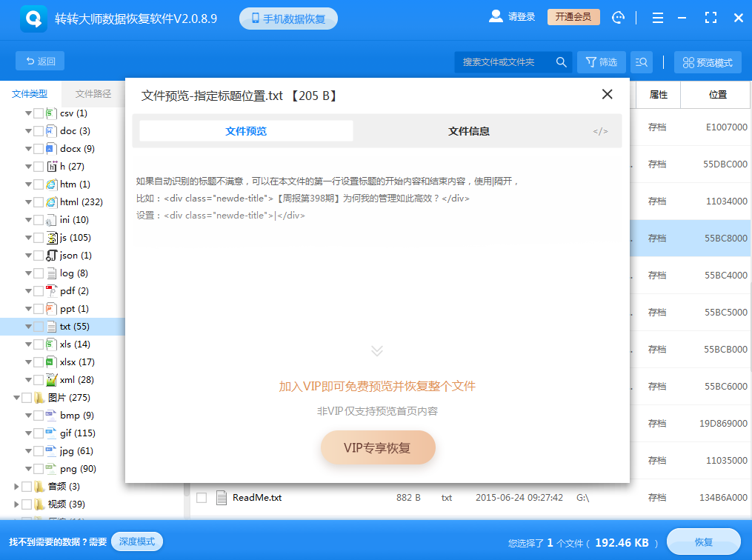752x560 pixels.
Task: Click the VIP专享恢复 button
Action: [378, 447]
